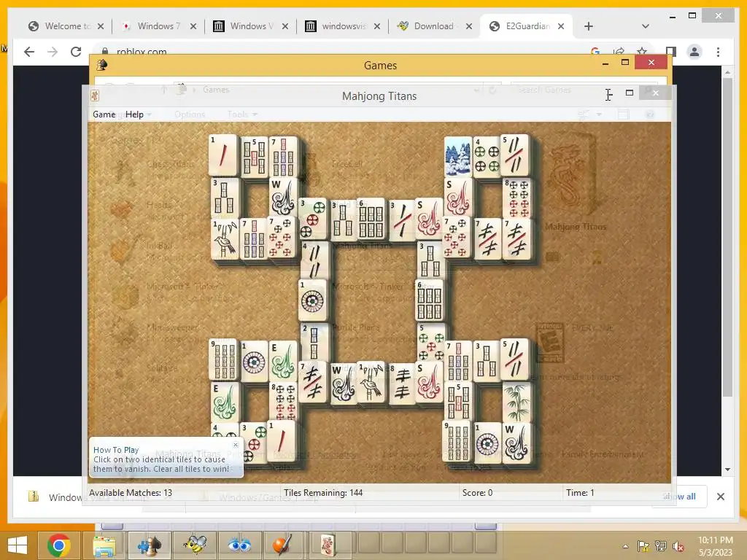Click Chrome page scrollbar up arrow
The height and width of the screenshot is (560, 747).
pos(727,72)
